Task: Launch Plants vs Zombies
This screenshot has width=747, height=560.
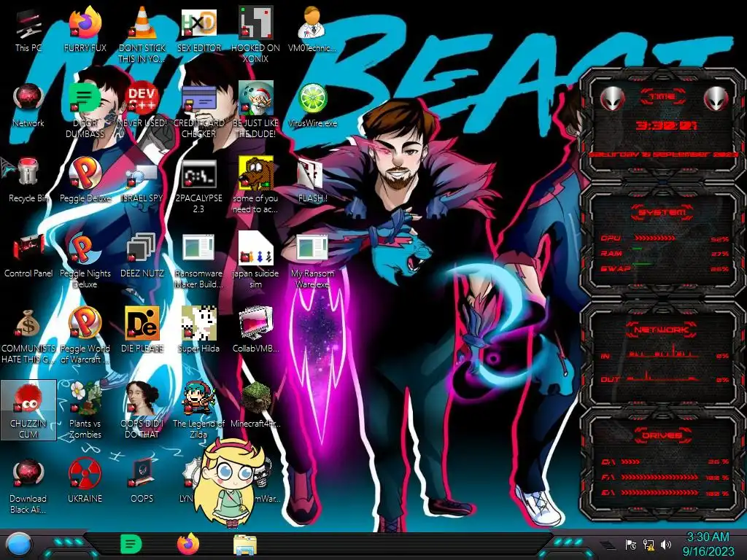Action: coord(85,411)
